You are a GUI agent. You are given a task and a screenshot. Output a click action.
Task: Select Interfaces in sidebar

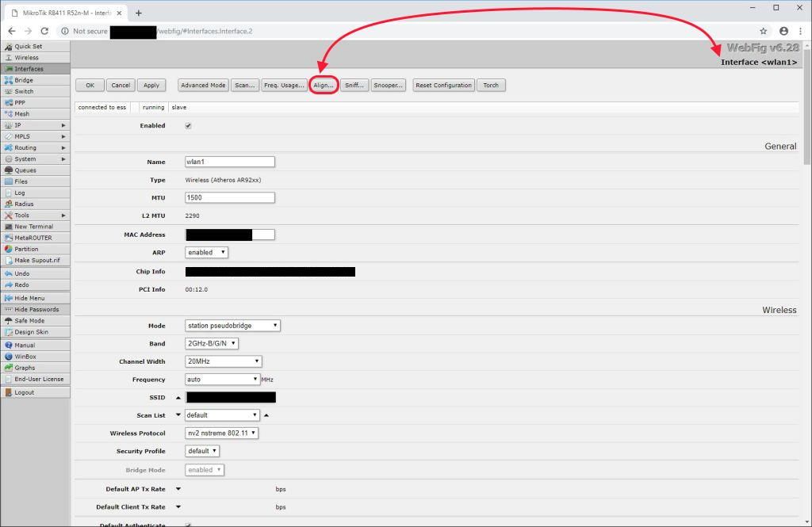click(35, 69)
